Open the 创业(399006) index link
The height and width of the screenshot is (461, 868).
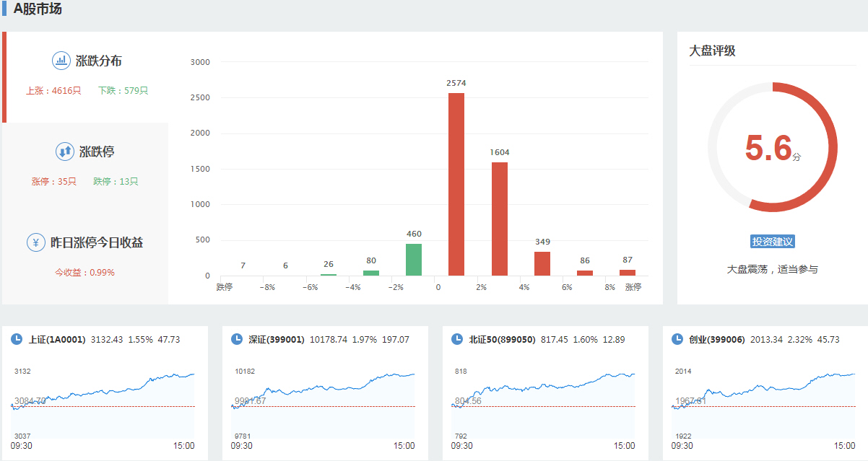[716, 339]
